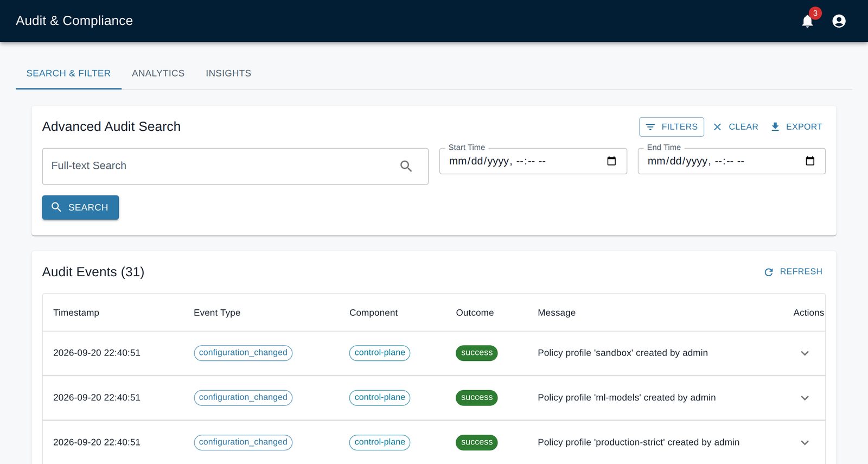Export the audit events

tap(796, 127)
